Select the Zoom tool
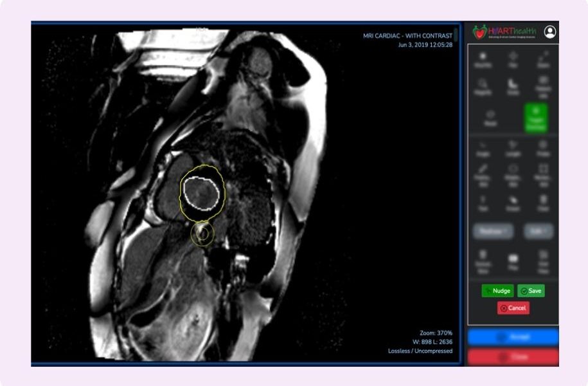 [543, 59]
